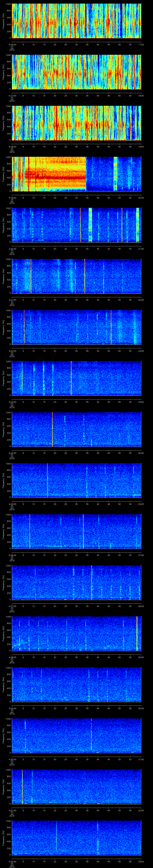Viewport: 153px width, 868px height.
Task: Click the spectrogram panel starting at 4:20:00
Action: coord(77,225)
